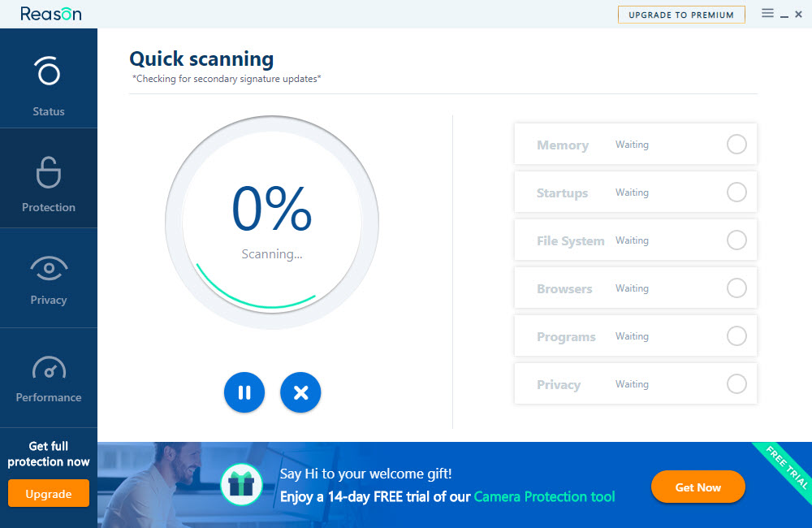This screenshot has width=812, height=528.
Task: Select the File System scan status circle
Action: pos(736,240)
